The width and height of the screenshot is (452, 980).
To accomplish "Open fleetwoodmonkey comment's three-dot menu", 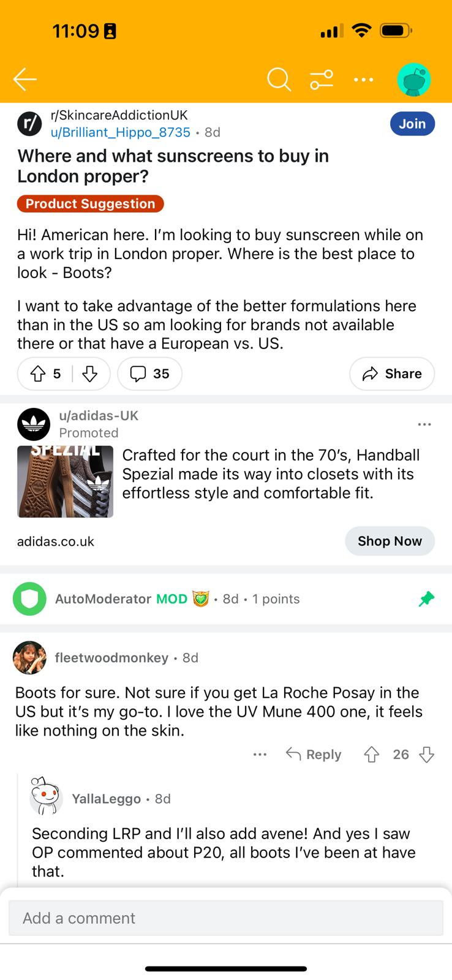I will pyautogui.click(x=260, y=755).
